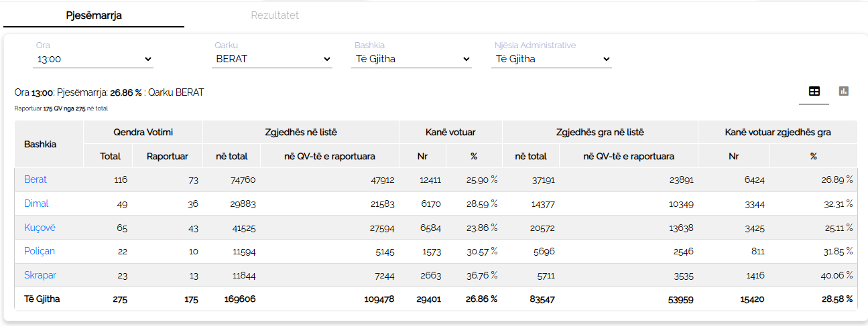Viewport: 868px width, 326px height.
Task: Open the Kuçovë municipality link
Action: [40, 228]
